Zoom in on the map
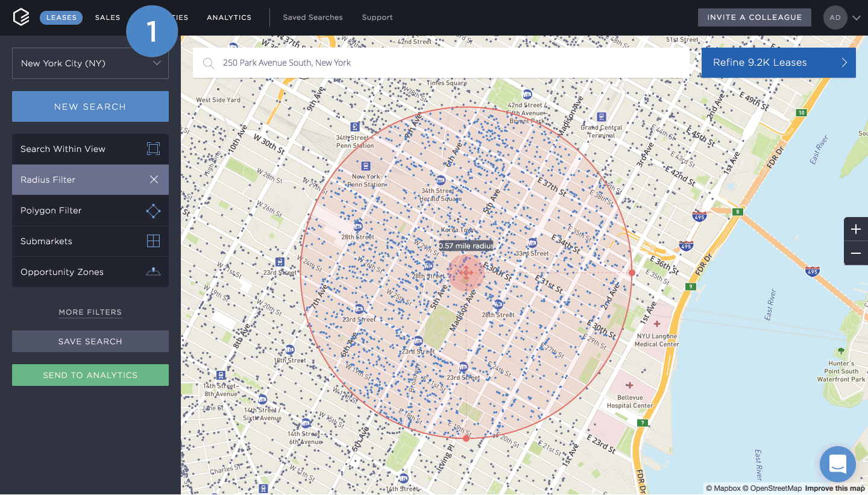The image size is (868, 495). (x=855, y=229)
